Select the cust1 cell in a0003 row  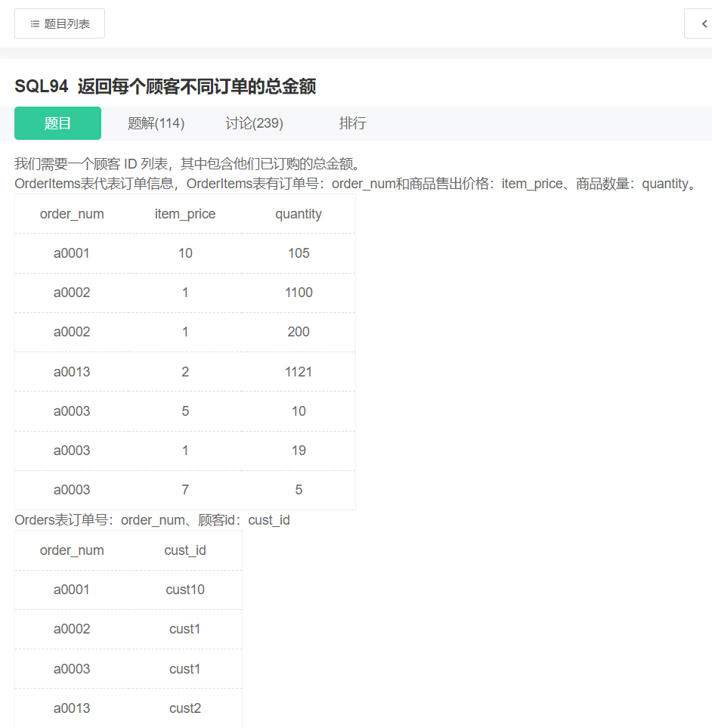185,669
